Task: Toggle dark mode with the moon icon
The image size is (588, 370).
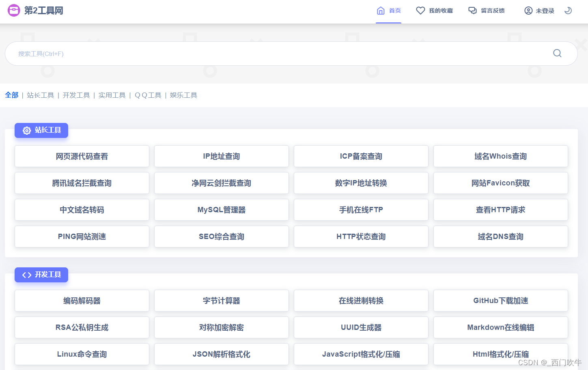Action: coord(568,11)
